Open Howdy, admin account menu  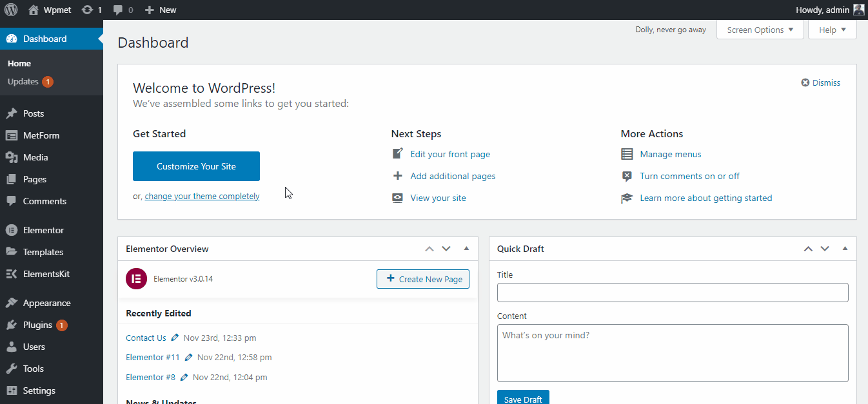pos(830,10)
